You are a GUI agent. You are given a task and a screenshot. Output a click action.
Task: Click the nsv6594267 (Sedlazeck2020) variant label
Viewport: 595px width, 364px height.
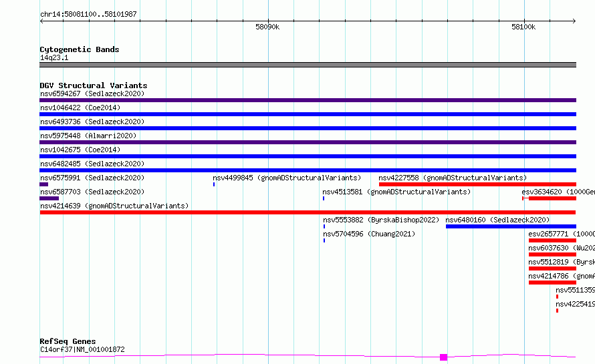tap(92, 94)
